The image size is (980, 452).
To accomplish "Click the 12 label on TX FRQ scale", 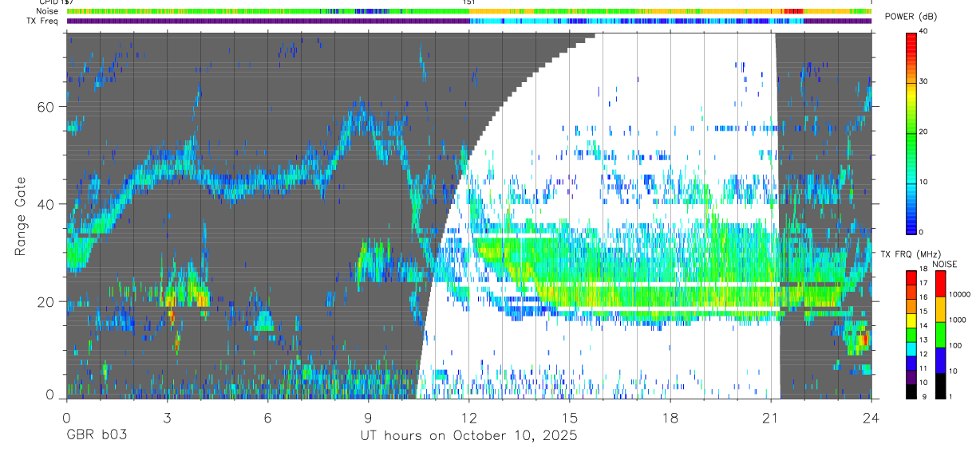I will (923, 354).
